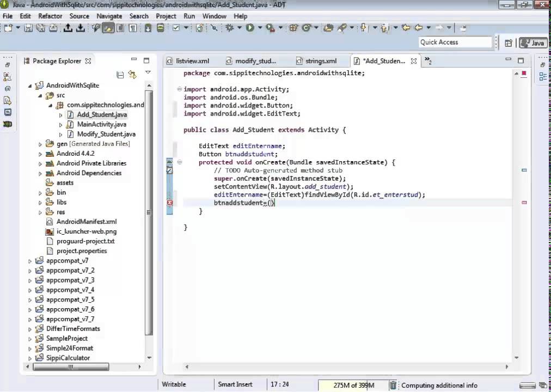The width and height of the screenshot is (551, 392).
Task: Expand the SampleProject node
Action: coord(30,339)
